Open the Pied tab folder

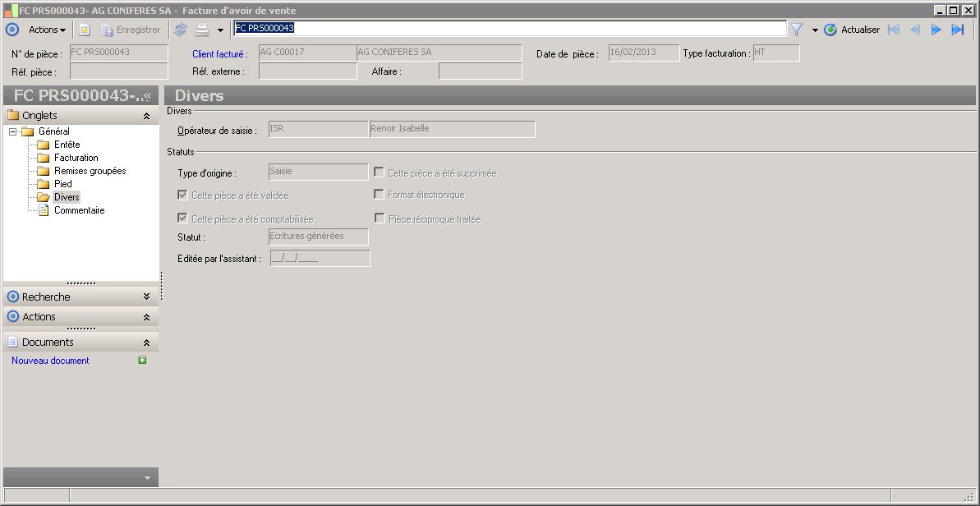(x=63, y=184)
